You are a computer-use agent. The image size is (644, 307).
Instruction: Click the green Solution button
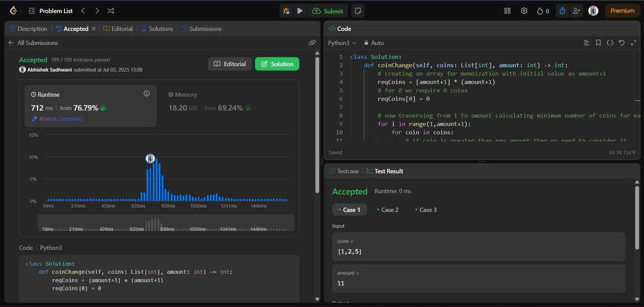277,64
